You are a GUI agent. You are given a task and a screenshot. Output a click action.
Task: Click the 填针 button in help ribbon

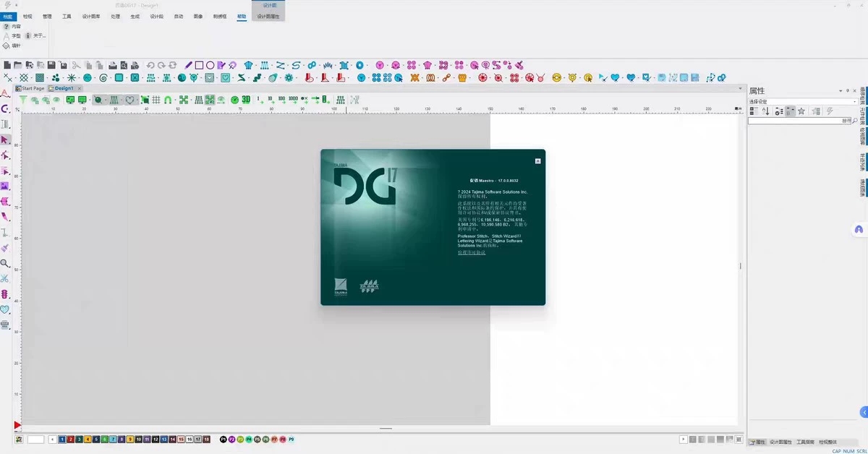(x=12, y=46)
